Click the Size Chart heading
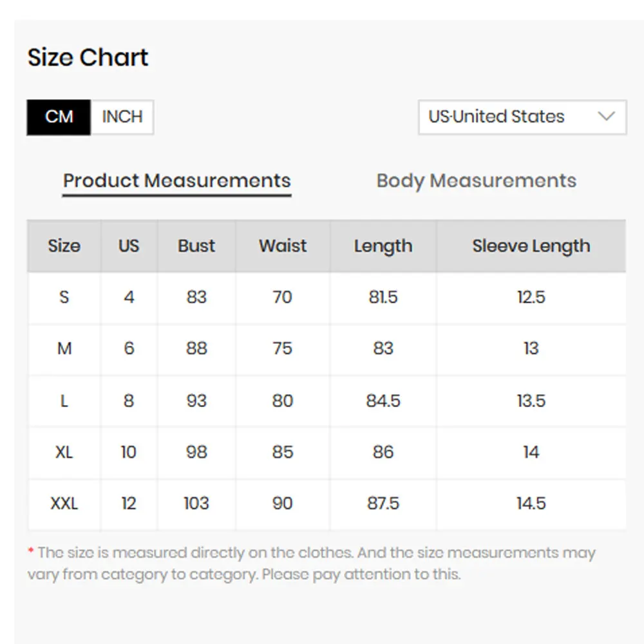This screenshot has height=644, width=644. (x=88, y=57)
